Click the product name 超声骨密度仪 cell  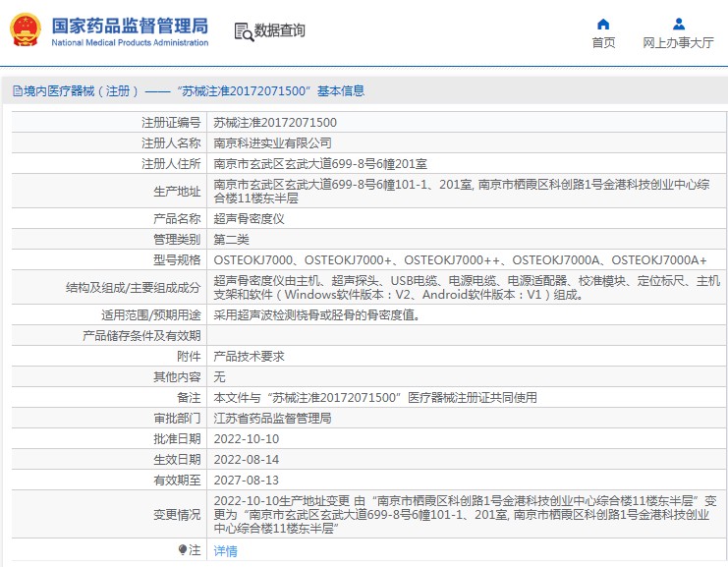pyautogui.click(x=250, y=218)
